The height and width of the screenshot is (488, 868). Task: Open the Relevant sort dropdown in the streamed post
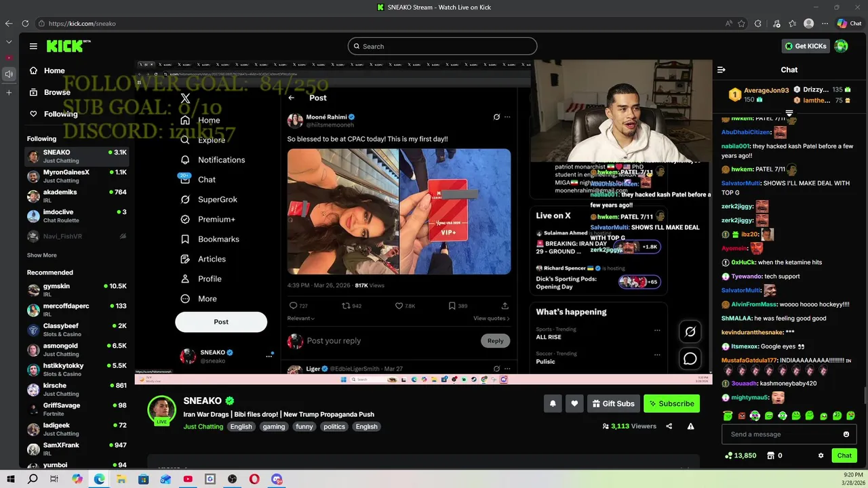(300, 318)
